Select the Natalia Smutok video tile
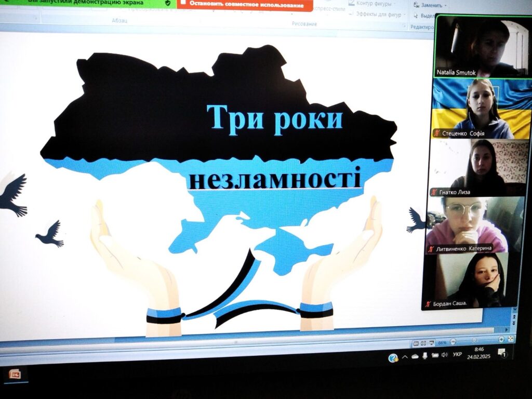This screenshot has width=532, height=399. pos(483,46)
